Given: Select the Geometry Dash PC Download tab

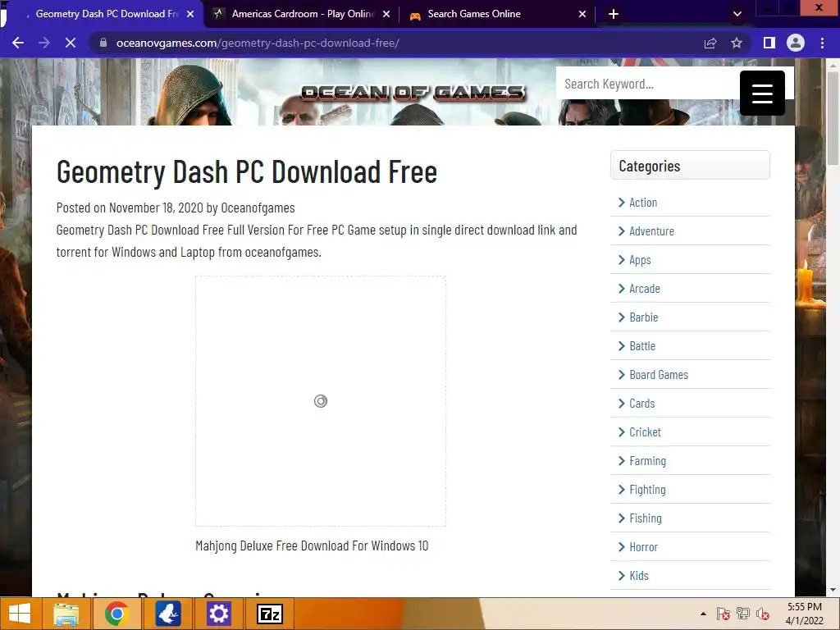Looking at the screenshot, I should click(x=106, y=14).
